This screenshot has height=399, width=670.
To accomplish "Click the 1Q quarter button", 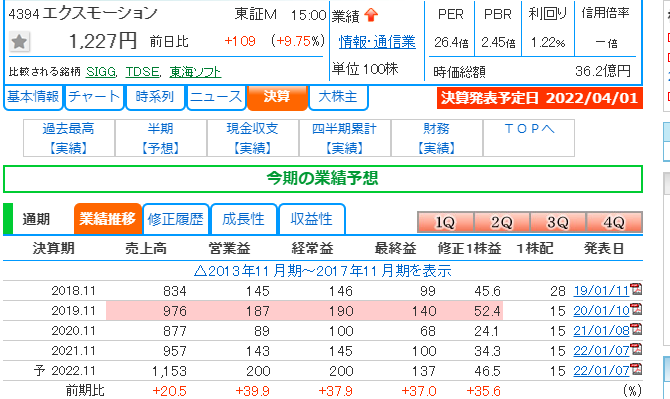I will 445,222.
